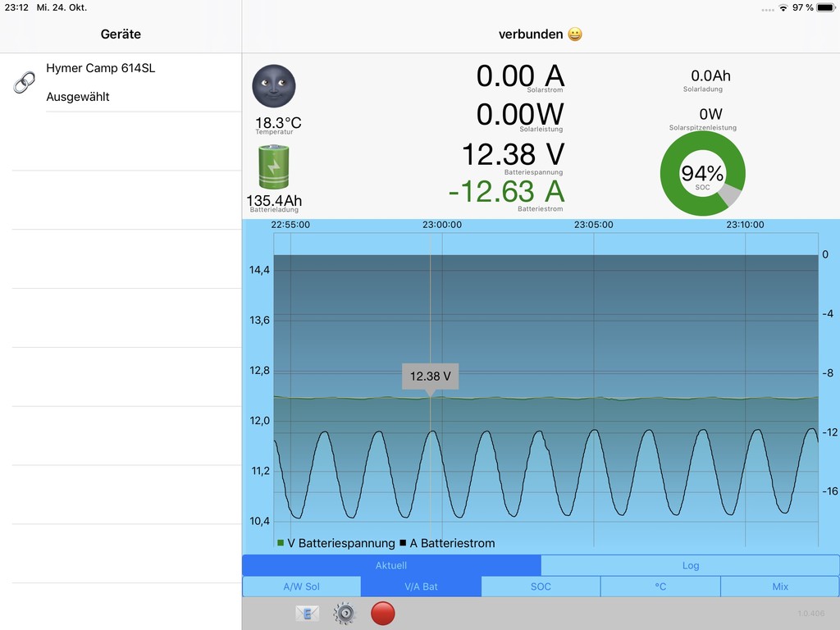
Task: Tap the 0W Solarspitzenleistung value
Action: click(710, 114)
